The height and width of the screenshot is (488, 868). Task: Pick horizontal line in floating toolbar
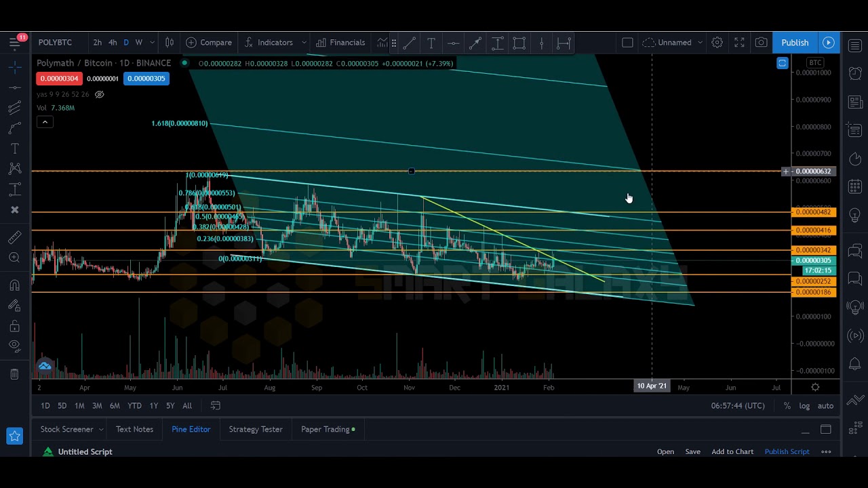click(453, 43)
